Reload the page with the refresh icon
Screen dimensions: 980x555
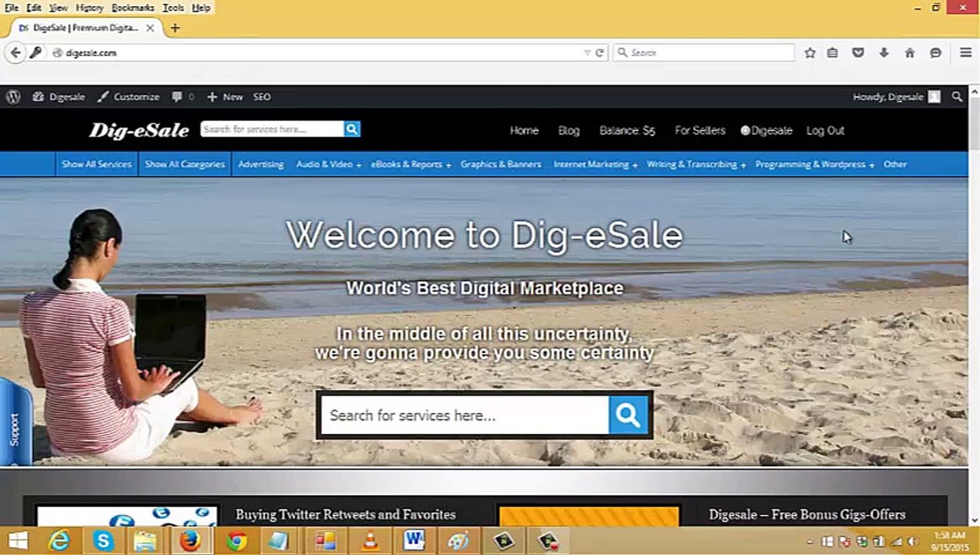599,52
